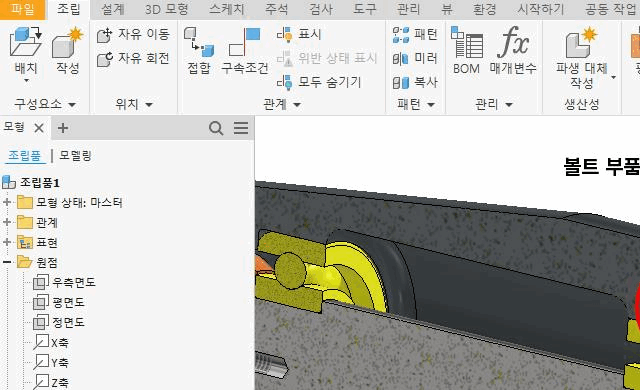Viewport: 640px width, 390px height.
Task: Click the 패턴 component tool
Action: [x=415, y=34]
